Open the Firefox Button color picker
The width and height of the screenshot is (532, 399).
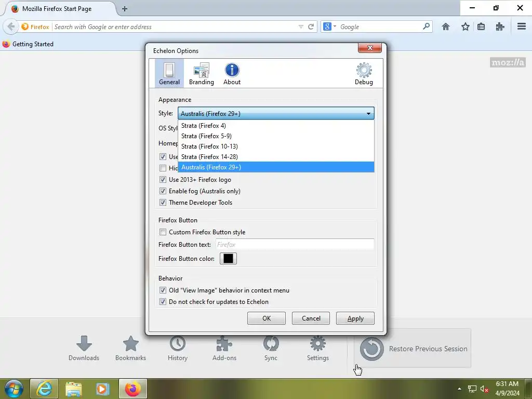[229, 259]
